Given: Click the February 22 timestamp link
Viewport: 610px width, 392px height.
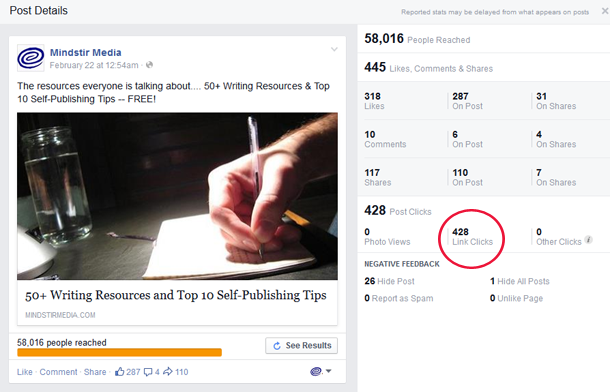Looking at the screenshot, I should point(94,65).
